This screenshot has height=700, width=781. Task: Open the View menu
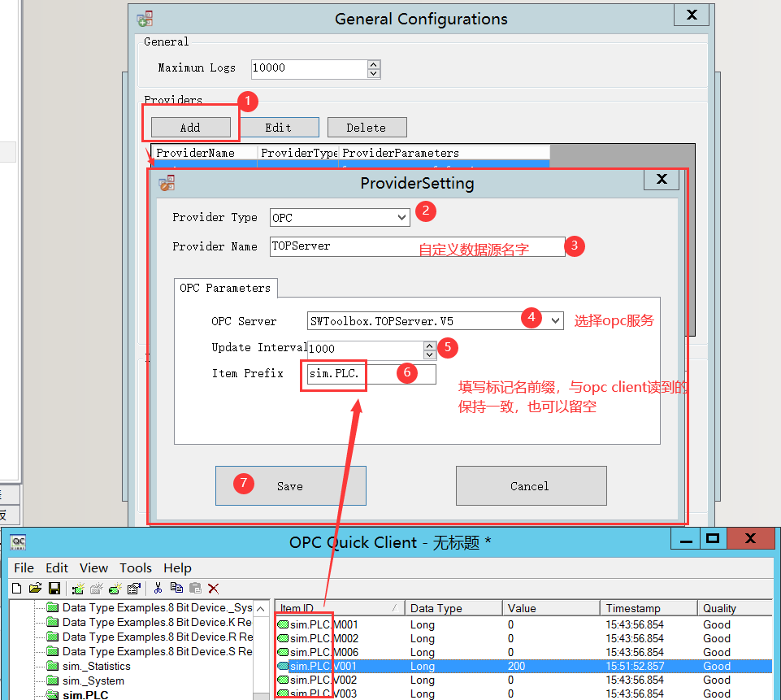93,567
